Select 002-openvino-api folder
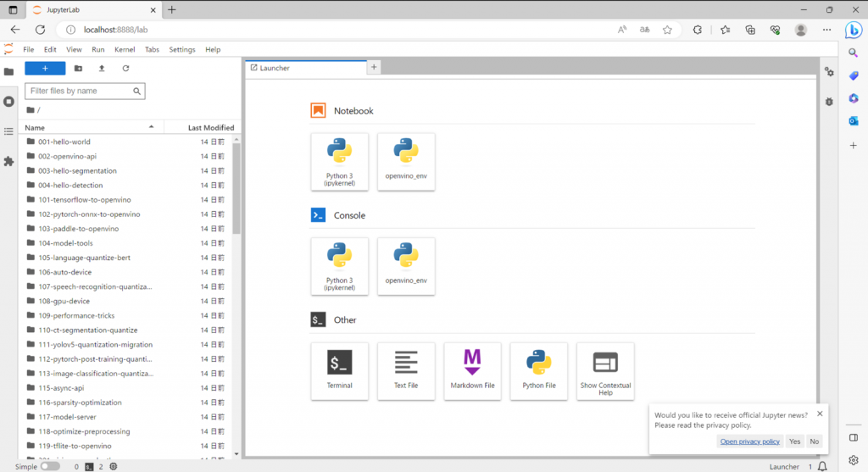 coord(127,156)
